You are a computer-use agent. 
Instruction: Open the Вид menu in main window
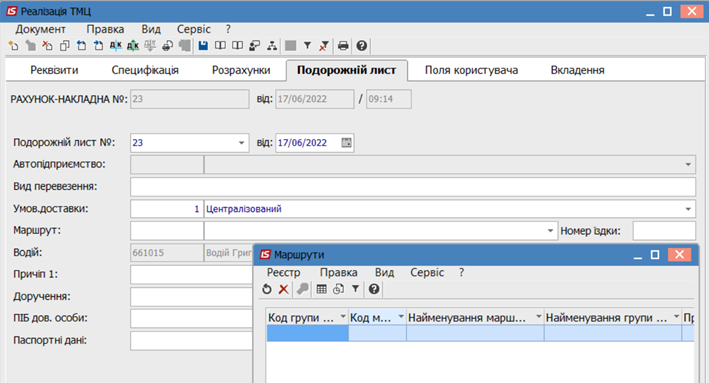pos(151,29)
